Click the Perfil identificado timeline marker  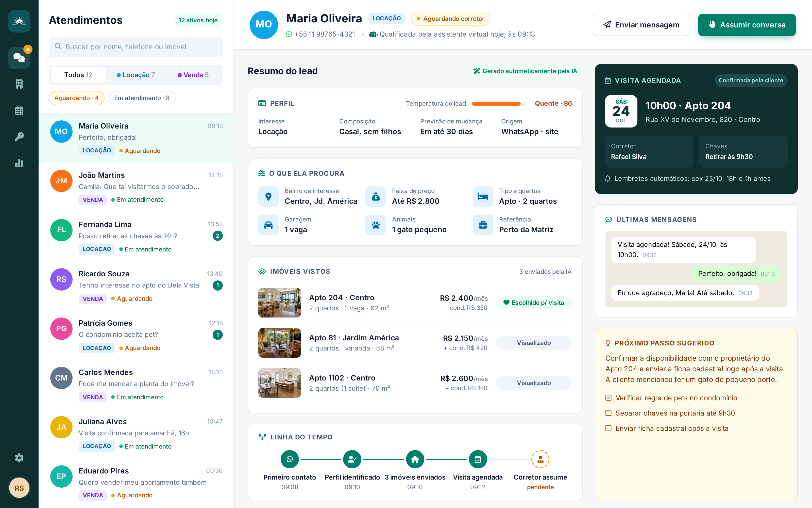(352, 459)
